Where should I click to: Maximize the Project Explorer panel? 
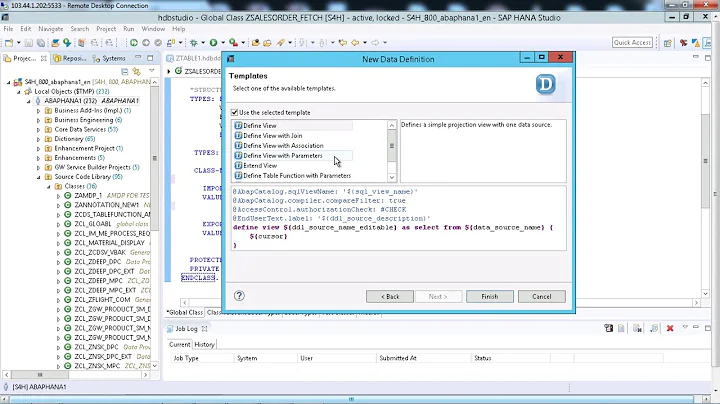(150, 58)
